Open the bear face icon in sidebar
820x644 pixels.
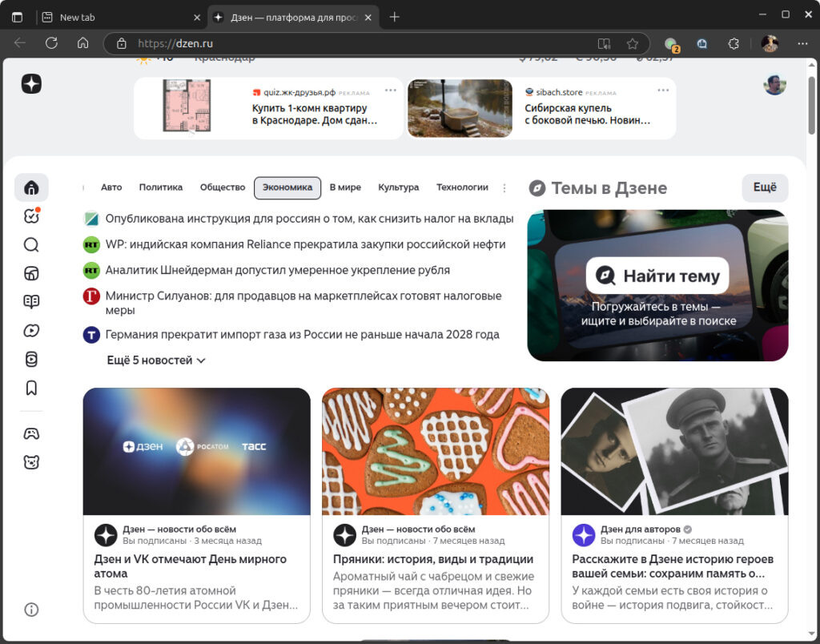[x=31, y=462]
